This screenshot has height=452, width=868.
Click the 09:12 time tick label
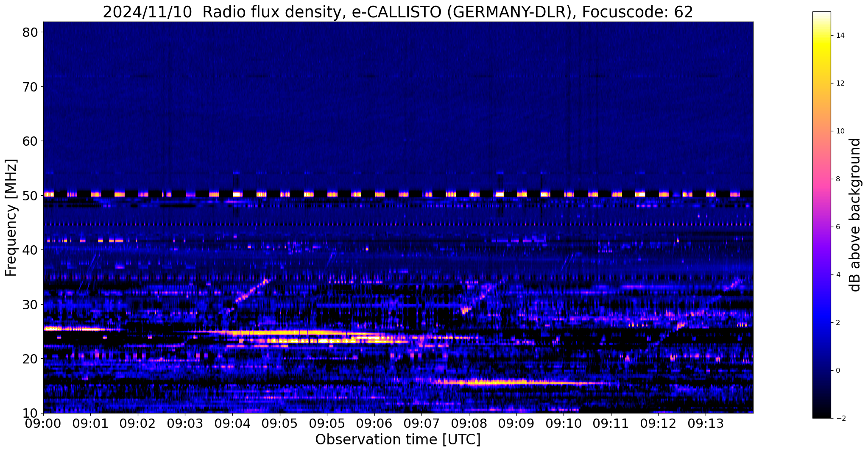659,424
